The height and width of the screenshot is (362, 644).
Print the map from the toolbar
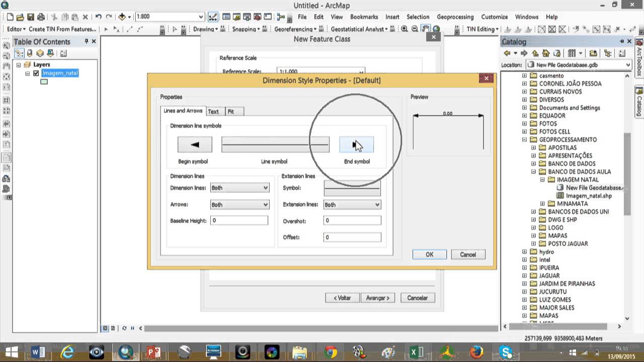41,17
